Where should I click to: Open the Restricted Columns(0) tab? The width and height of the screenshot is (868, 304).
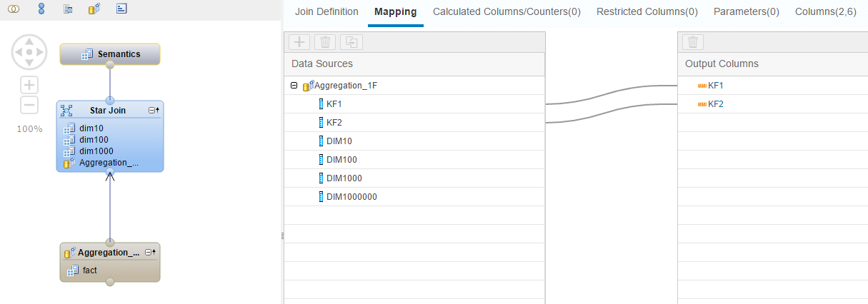pos(647,11)
